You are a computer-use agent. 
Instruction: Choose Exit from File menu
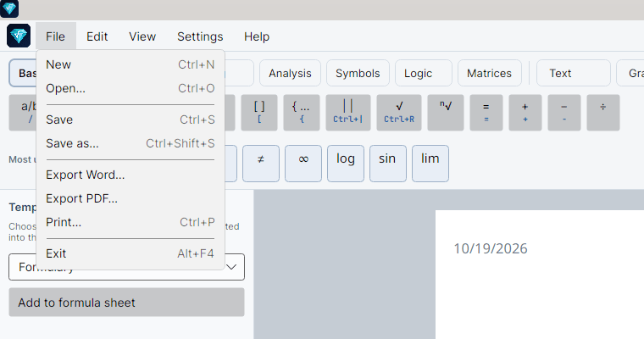click(130, 253)
